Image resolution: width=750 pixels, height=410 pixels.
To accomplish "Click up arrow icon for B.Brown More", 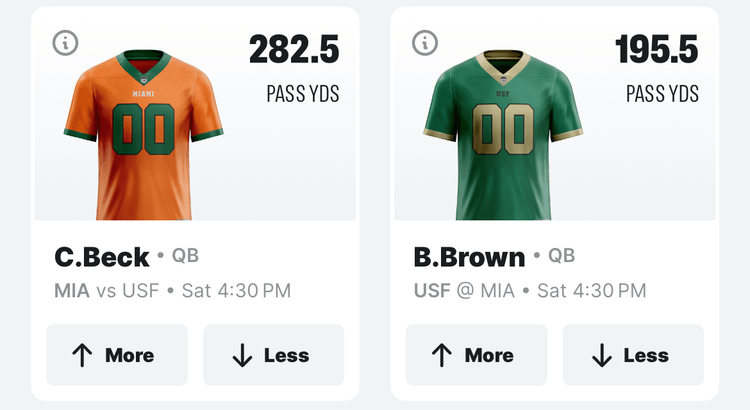I will click(x=440, y=355).
